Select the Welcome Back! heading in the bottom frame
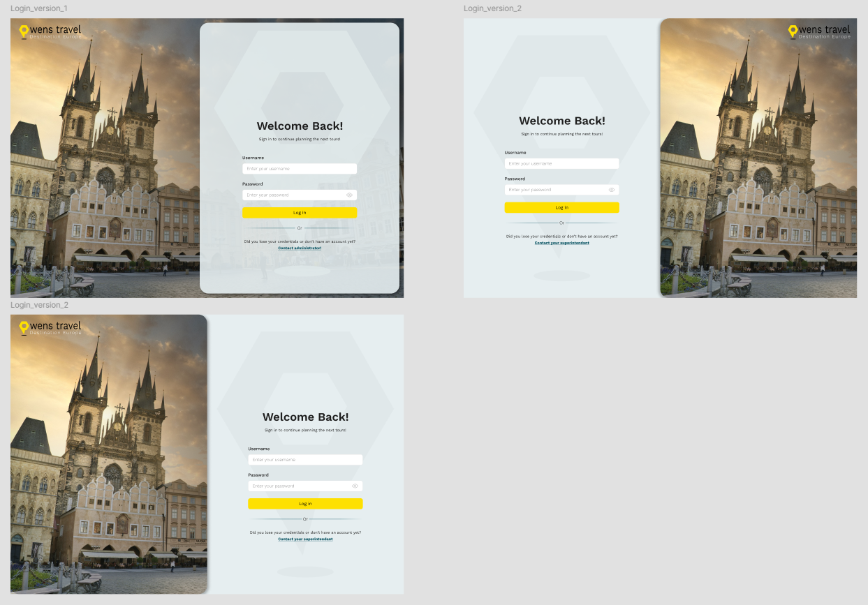Screen dimensions: 868x605 [x=305, y=417]
